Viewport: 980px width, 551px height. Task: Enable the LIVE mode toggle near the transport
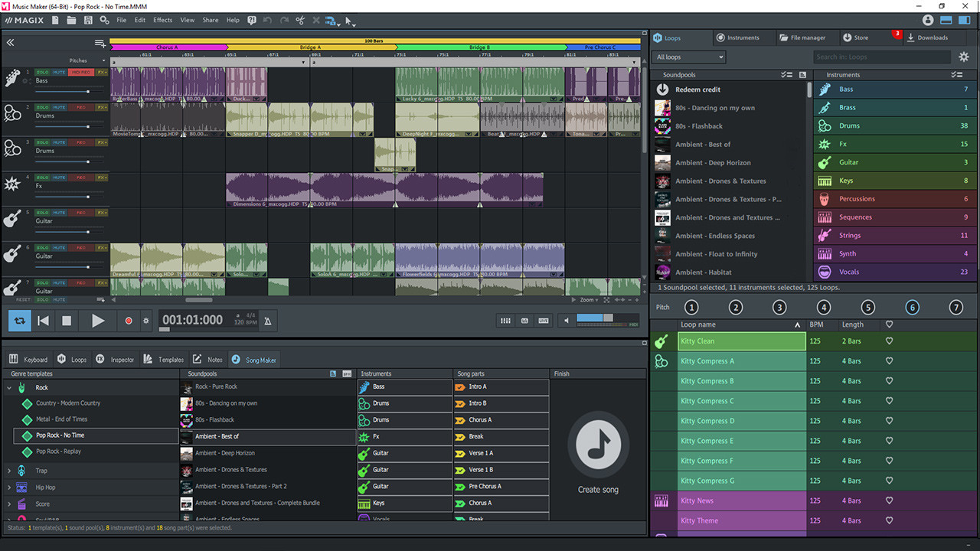click(543, 320)
